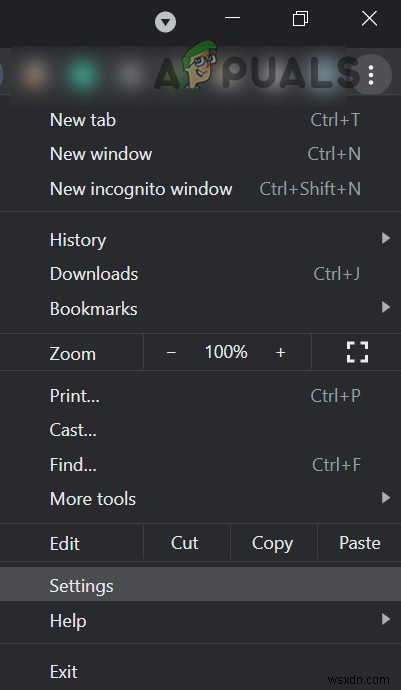Viewport: 401px width, 690px height.
Task: Select New tab menu entry
Action: [x=200, y=120]
